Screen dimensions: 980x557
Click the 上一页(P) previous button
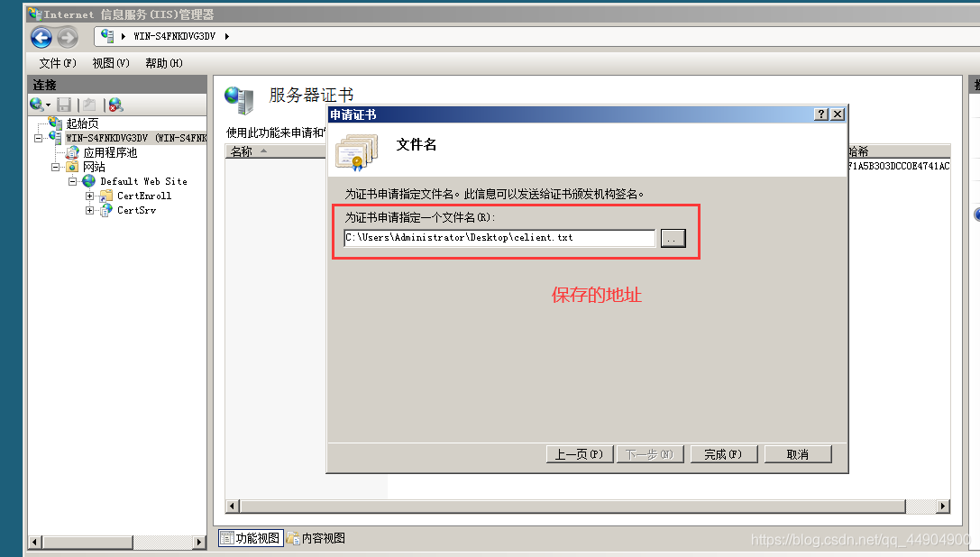(580, 454)
